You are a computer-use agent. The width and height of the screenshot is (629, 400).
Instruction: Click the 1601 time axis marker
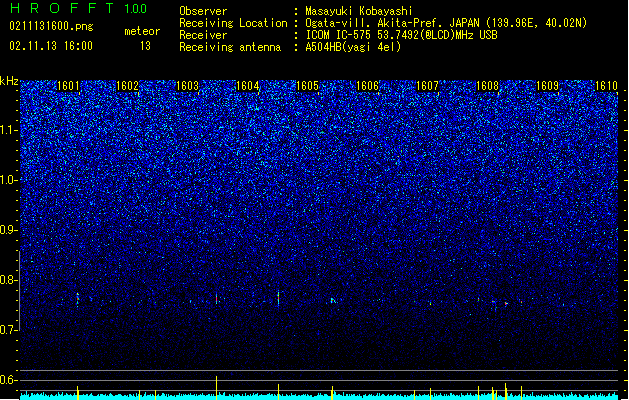[x=68, y=86]
